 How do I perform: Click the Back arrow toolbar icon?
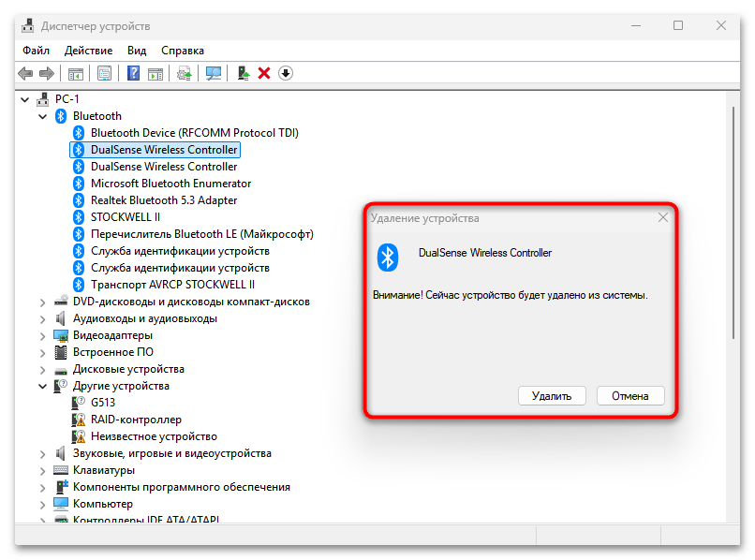tap(25, 73)
